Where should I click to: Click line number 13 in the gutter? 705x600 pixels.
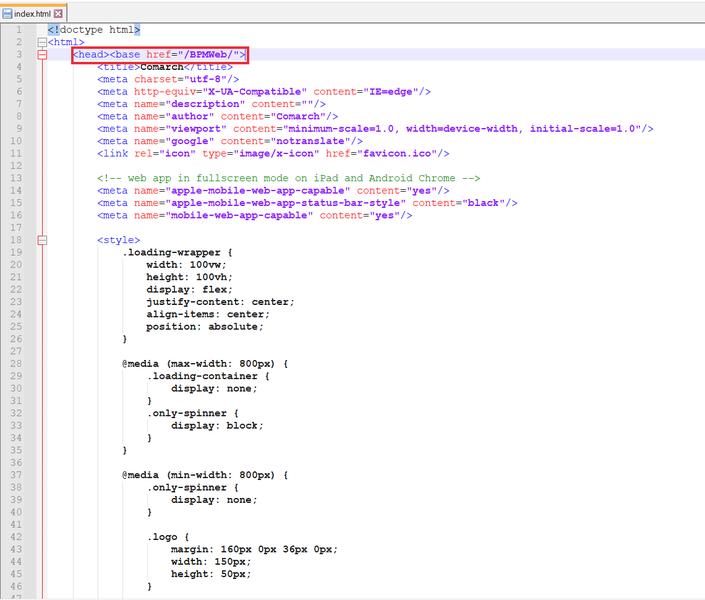[x=16, y=178]
